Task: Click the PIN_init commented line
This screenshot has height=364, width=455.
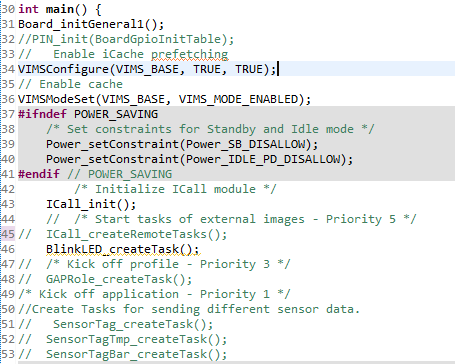Action: pos(126,39)
